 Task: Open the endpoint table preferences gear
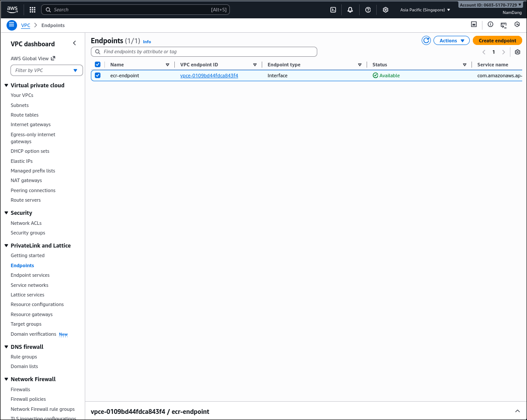click(x=517, y=52)
